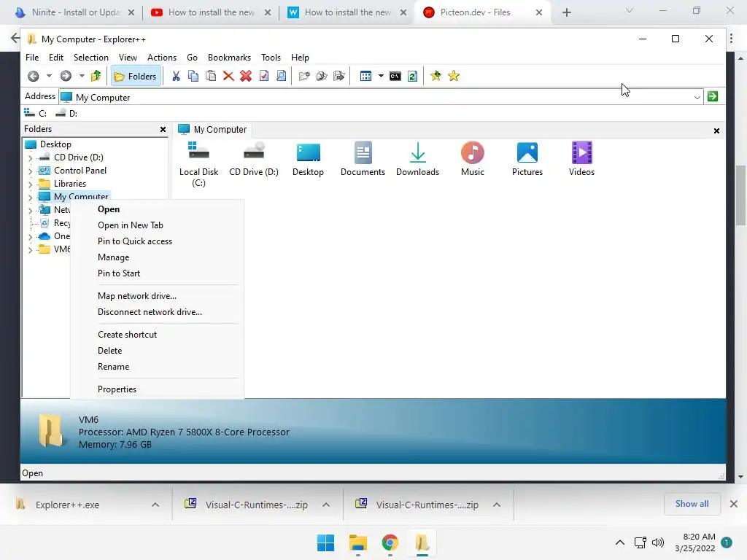This screenshot has height=560, width=747.
Task: Select the Local Disk (C:) icon
Action: tap(198, 164)
